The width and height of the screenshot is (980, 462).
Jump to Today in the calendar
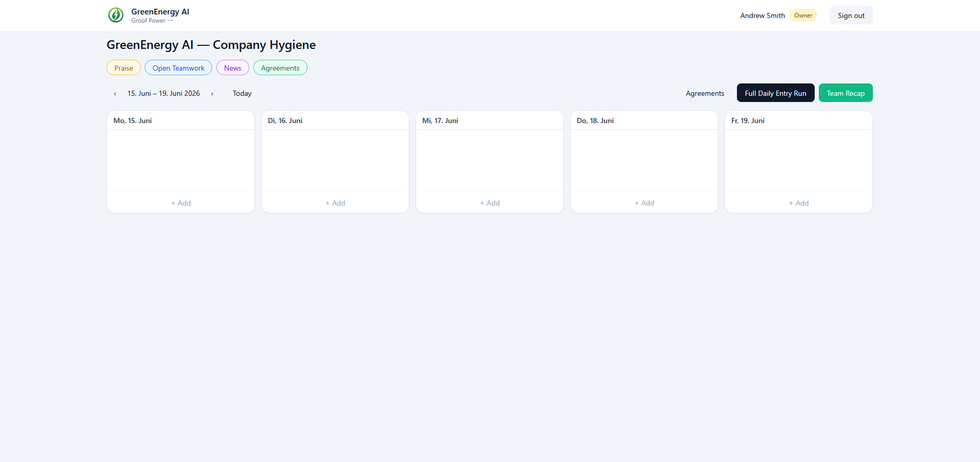pos(242,93)
